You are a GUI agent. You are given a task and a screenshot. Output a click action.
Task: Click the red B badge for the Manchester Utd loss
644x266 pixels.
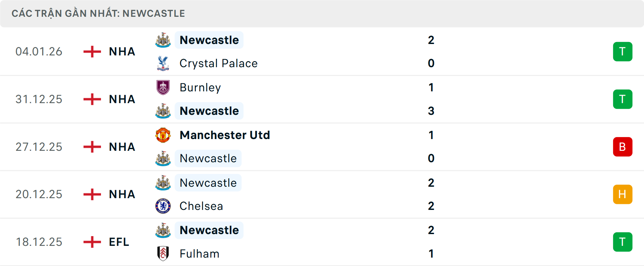(x=623, y=146)
